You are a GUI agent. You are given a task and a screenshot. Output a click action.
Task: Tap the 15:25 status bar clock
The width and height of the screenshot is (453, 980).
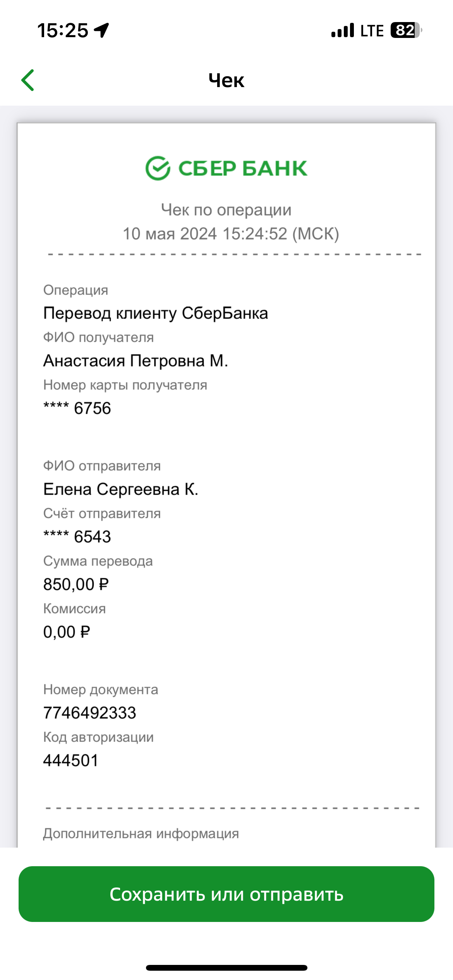tap(63, 30)
